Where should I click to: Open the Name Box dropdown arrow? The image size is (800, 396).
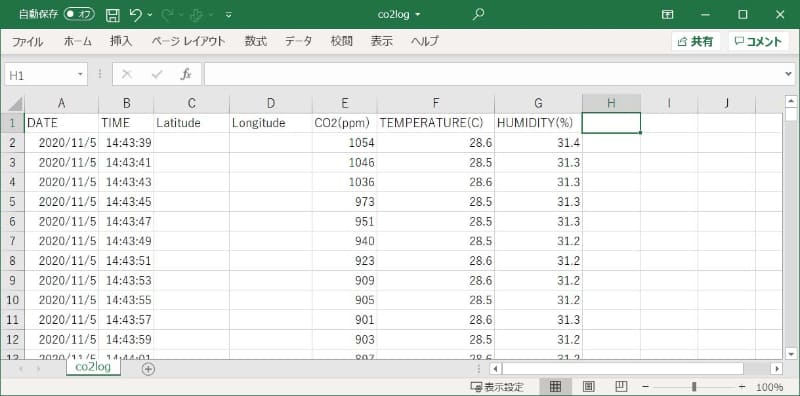pos(80,75)
